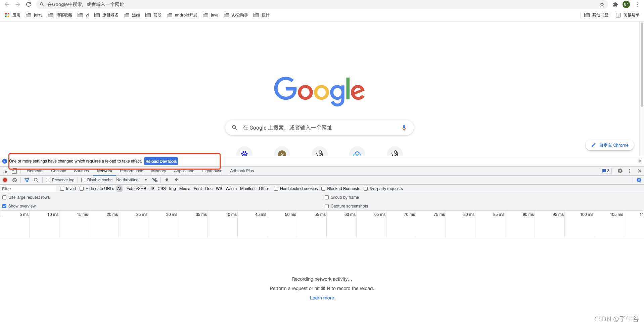Screen dimensions: 644x325
Task: Open the Adblock Plus tab
Action: click(x=242, y=171)
